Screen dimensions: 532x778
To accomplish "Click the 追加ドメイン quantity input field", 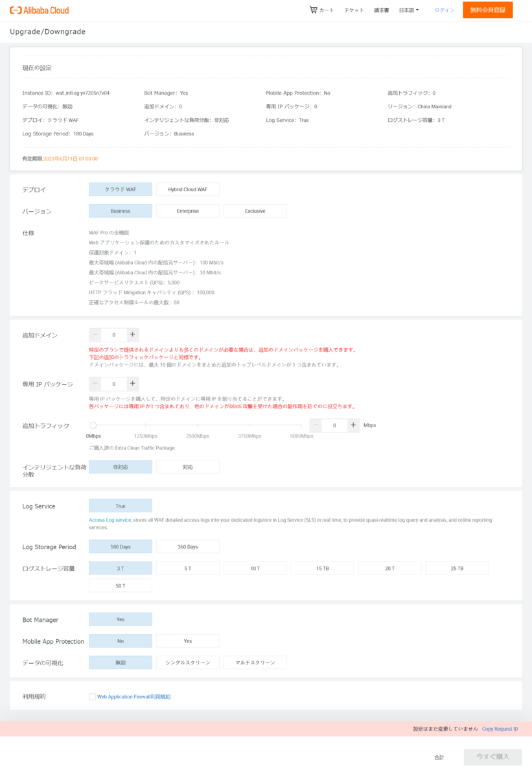I will coord(113,335).
